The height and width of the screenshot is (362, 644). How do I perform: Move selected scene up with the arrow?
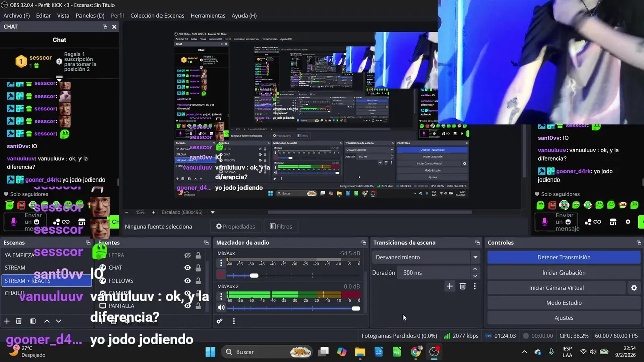[x=47, y=321]
